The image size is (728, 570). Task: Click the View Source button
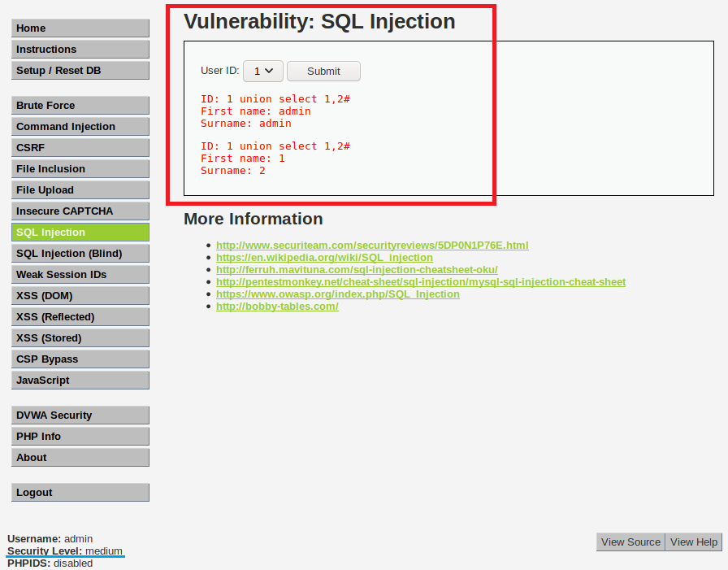pyautogui.click(x=630, y=542)
